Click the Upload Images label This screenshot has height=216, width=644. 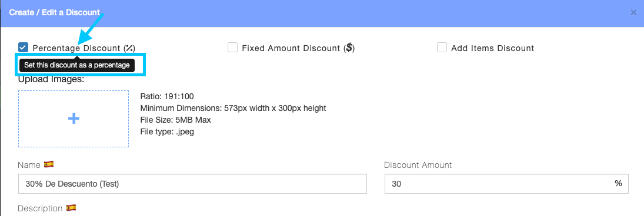coord(51,79)
